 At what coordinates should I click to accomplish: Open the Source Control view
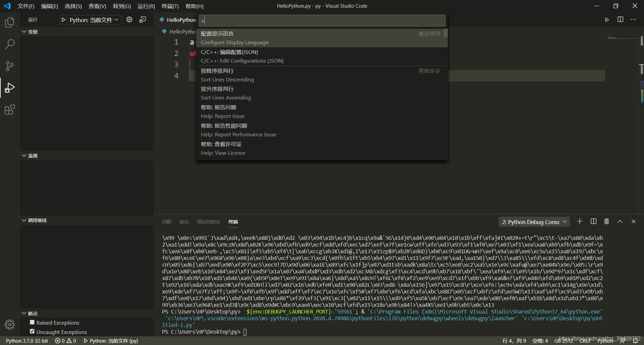click(10, 66)
